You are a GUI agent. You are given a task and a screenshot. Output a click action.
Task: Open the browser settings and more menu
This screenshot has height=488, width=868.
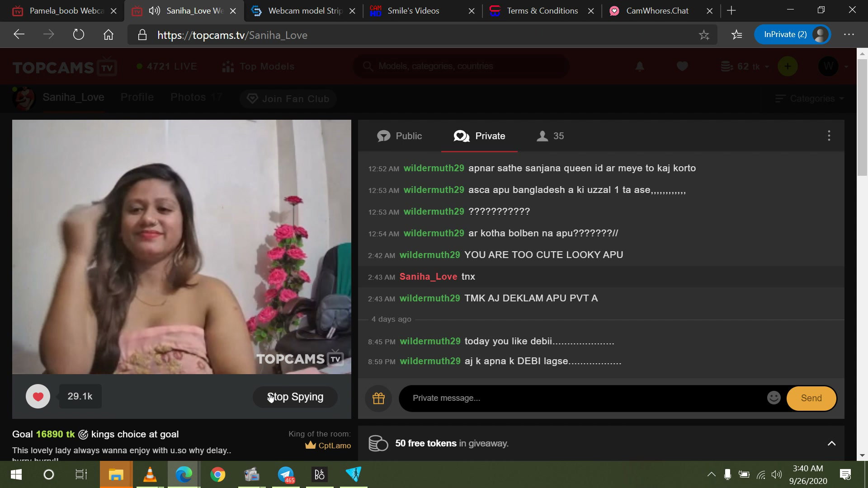point(849,35)
